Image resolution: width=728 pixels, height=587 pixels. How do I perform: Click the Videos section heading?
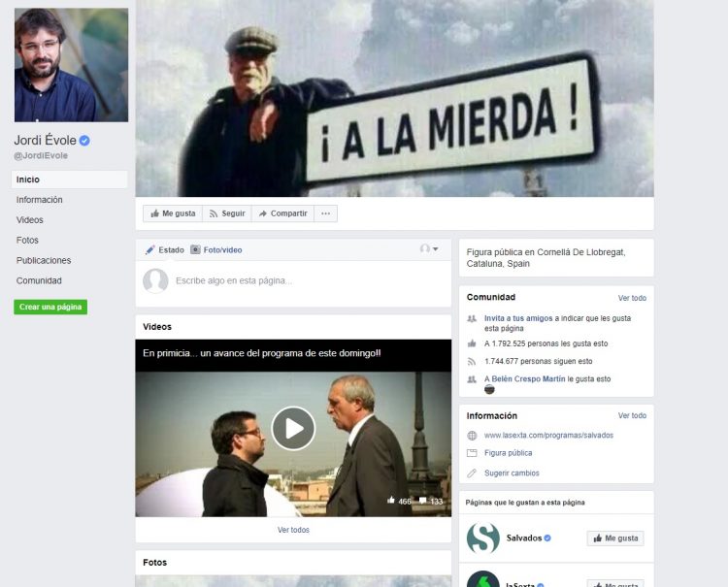(x=157, y=327)
